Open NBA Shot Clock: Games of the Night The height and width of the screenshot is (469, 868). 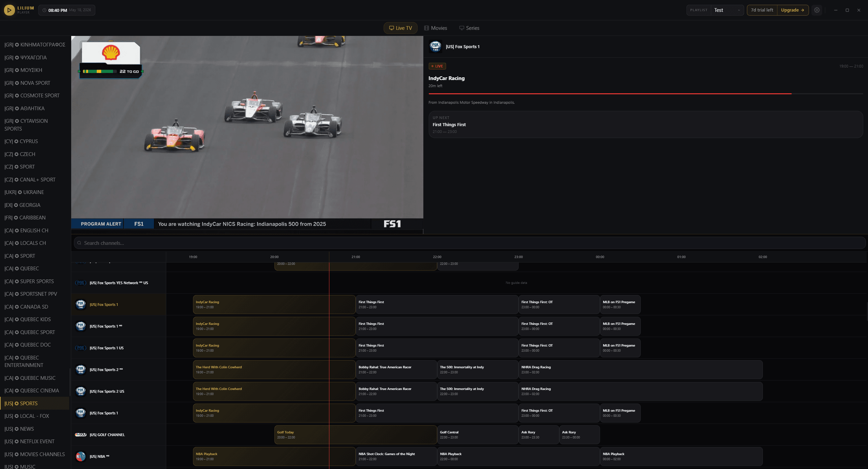tap(396, 456)
